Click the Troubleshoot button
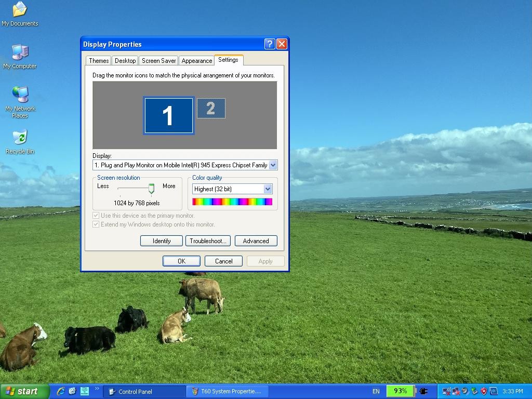Viewport: 532px width, 399px height. coord(208,241)
